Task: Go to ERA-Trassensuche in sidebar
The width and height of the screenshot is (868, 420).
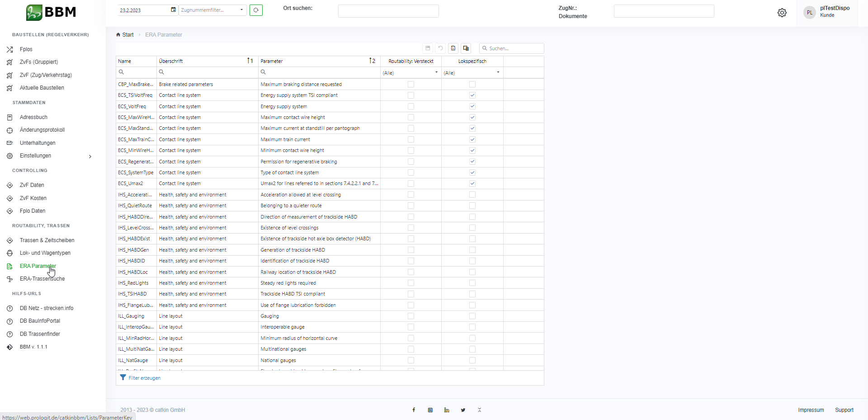Action: click(x=42, y=279)
